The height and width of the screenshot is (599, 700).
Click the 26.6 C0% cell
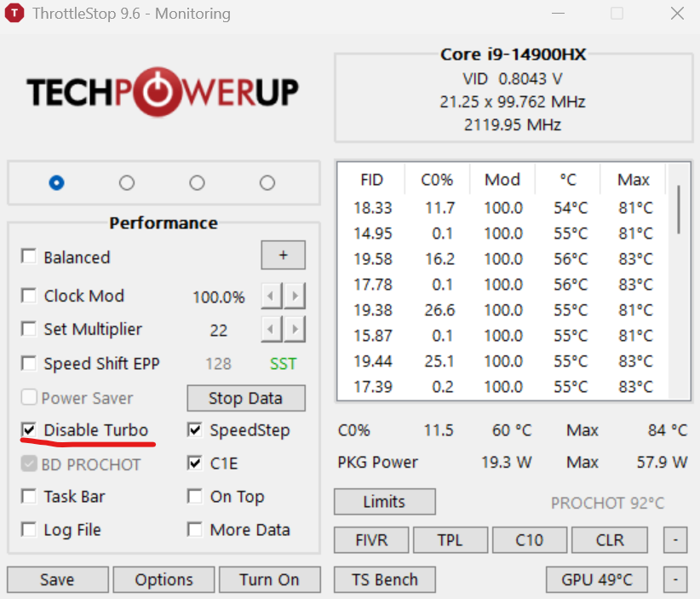click(439, 310)
